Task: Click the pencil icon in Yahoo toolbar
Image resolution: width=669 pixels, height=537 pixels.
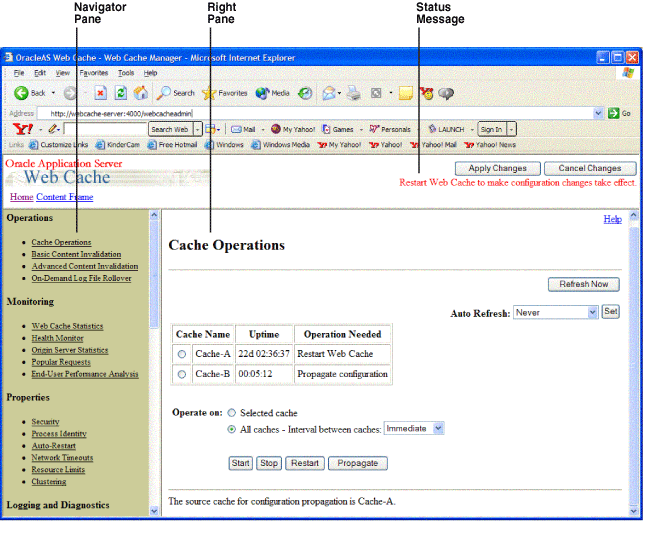Action: (52, 129)
